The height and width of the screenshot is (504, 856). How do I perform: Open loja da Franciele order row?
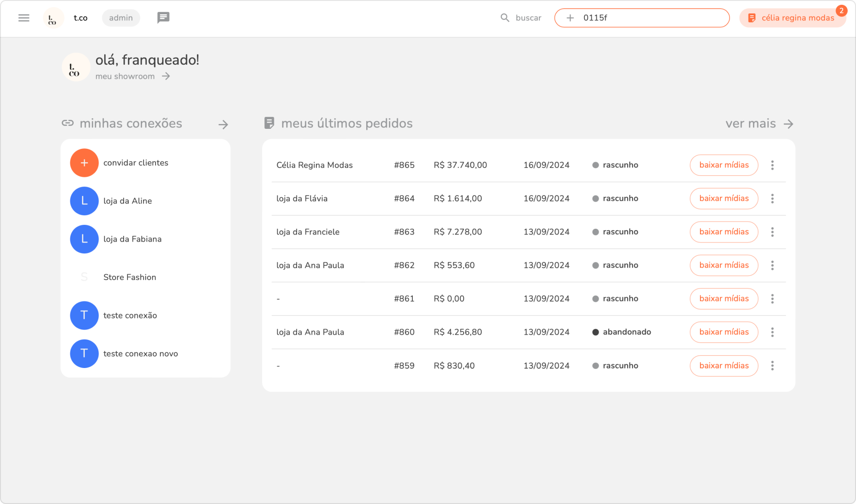click(x=308, y=232)
